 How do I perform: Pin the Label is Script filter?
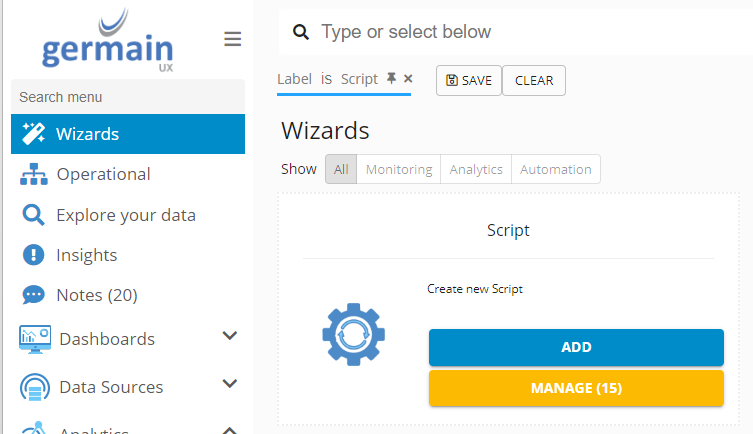click(x=391, y=79)
